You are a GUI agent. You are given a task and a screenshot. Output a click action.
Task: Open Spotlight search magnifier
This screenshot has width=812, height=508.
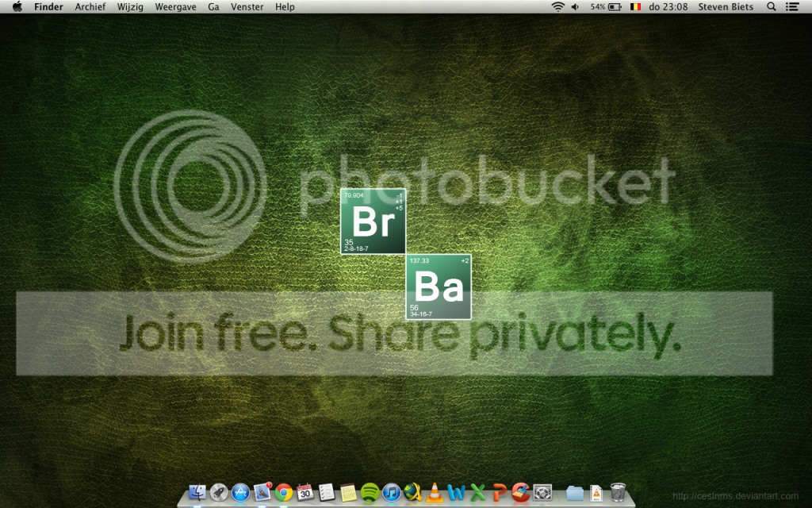tap(771, 6)
